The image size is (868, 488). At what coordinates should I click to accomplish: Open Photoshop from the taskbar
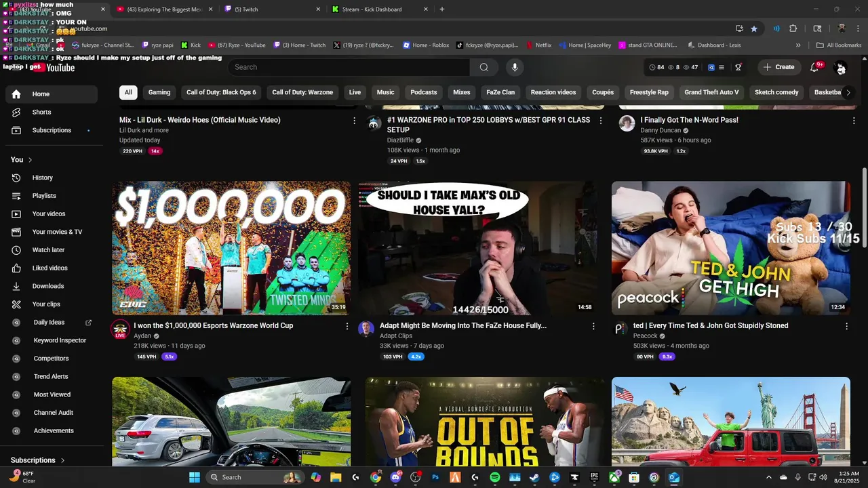tap(435, 477)
